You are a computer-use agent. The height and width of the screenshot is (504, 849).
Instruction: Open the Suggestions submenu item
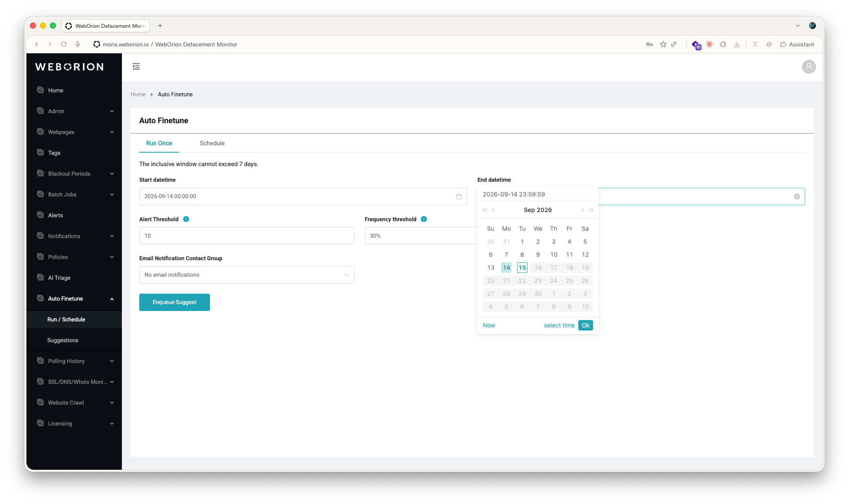(x=74, y=340)
